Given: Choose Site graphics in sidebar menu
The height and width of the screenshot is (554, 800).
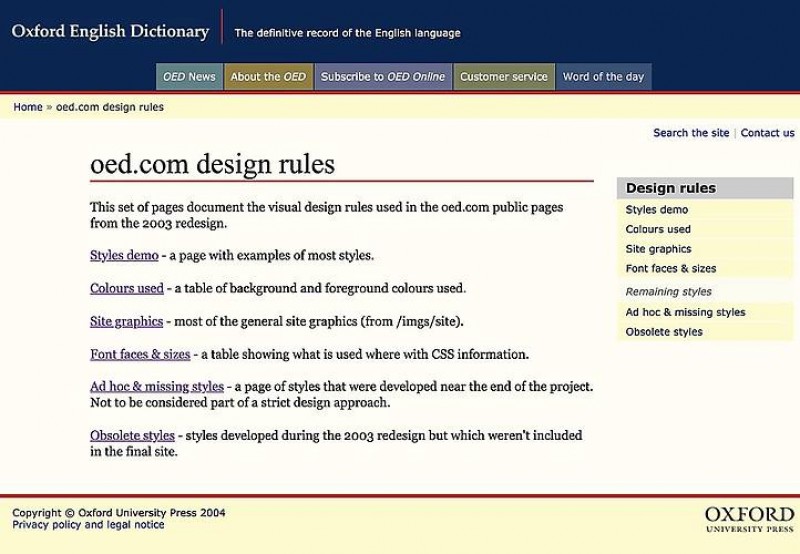Looking at the screenshot, I should click(x=658, y=249).
